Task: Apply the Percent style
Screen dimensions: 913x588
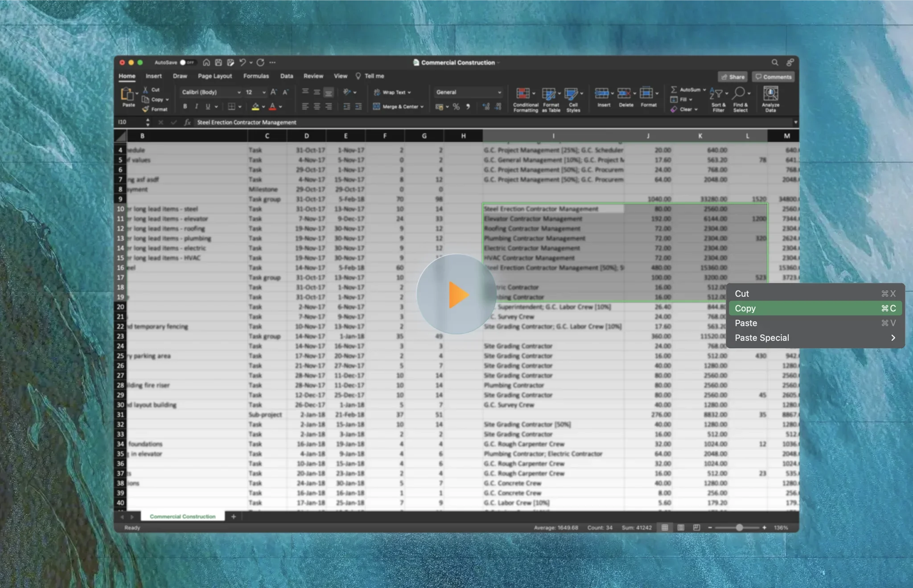Action: click(456, 106)
